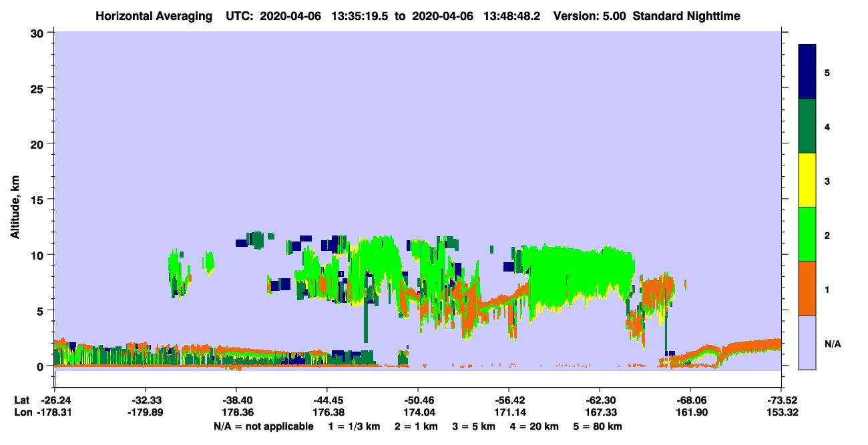Click the 'Altitude, km' axis label
Image resolution: width=868 pixels, height=445 pixels.
[x=15, y=205]
